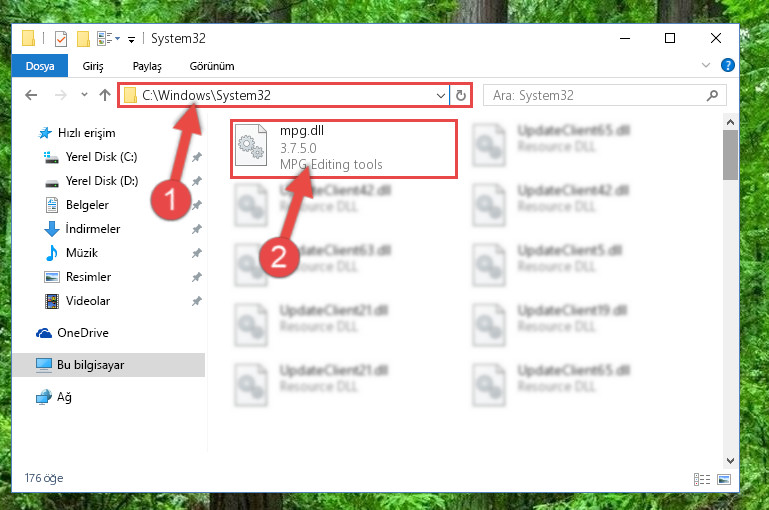Click the Properties checkmark quick access icon
The height and width of the screenshot is (510, 769).
click(x=61, y=39)
